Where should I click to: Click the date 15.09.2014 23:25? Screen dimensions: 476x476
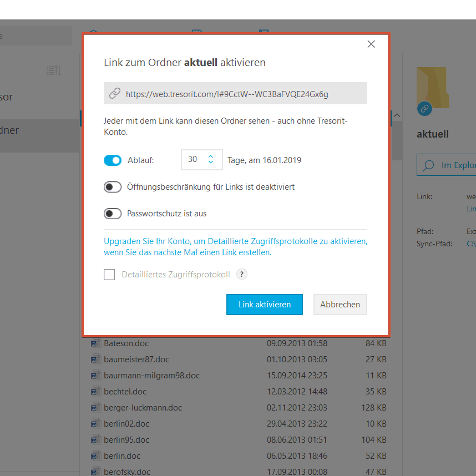tap(297, 376)
